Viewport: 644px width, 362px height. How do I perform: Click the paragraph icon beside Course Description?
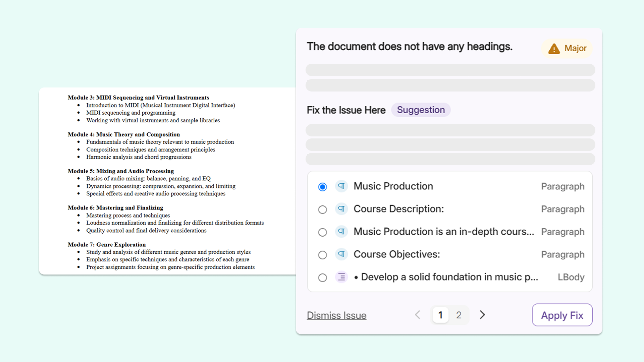341,209
